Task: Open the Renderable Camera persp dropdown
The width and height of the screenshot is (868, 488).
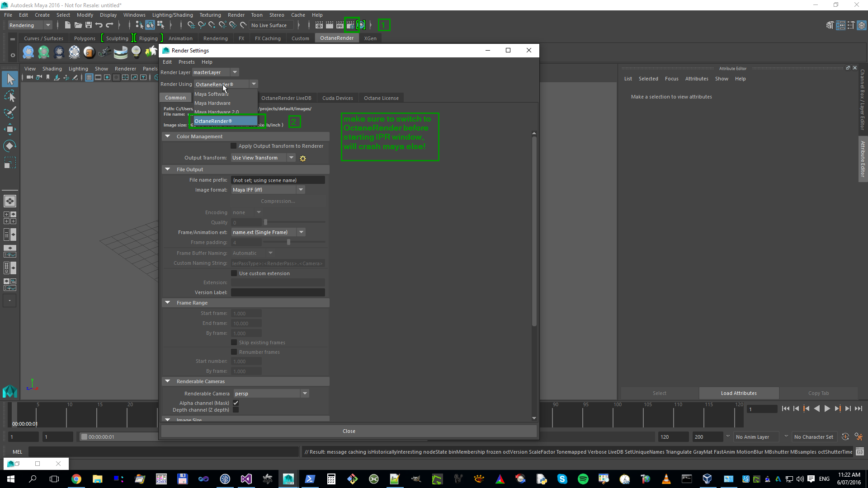Action: coord(305,394)
